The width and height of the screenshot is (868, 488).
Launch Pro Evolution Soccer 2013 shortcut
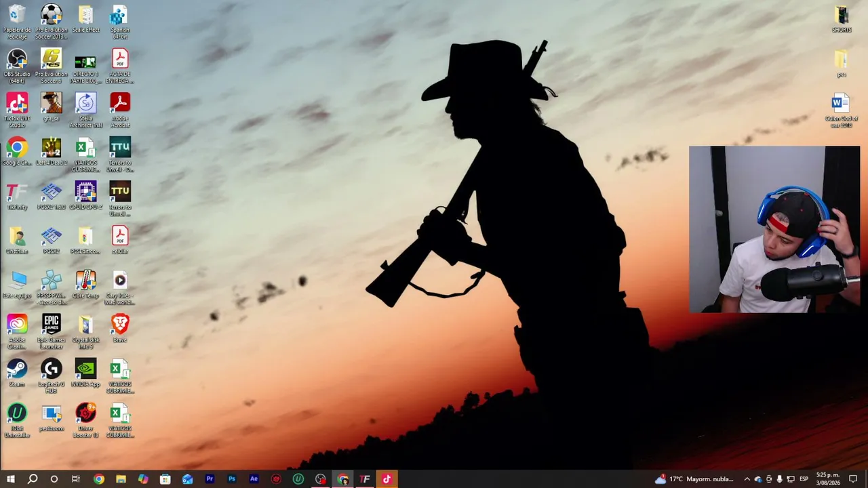click(52, 21)
